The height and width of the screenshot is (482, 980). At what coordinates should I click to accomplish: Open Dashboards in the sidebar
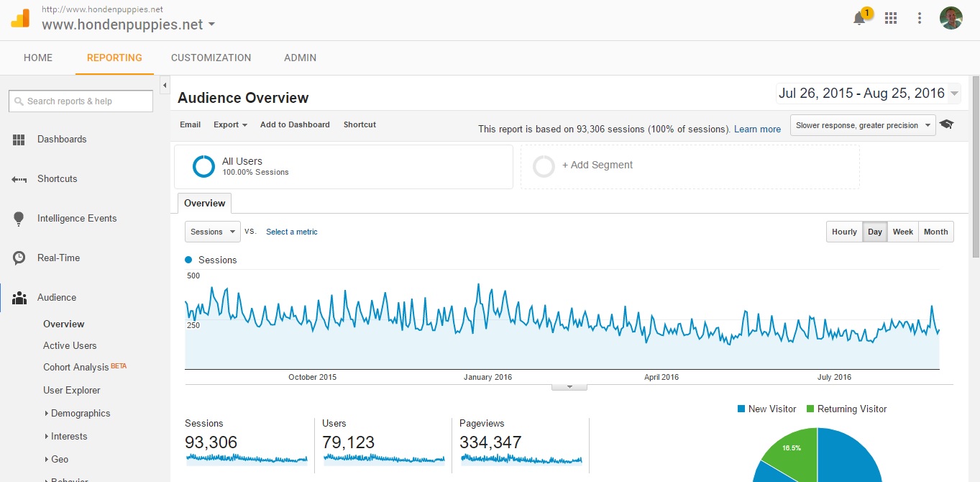click(x=62, y=140)
